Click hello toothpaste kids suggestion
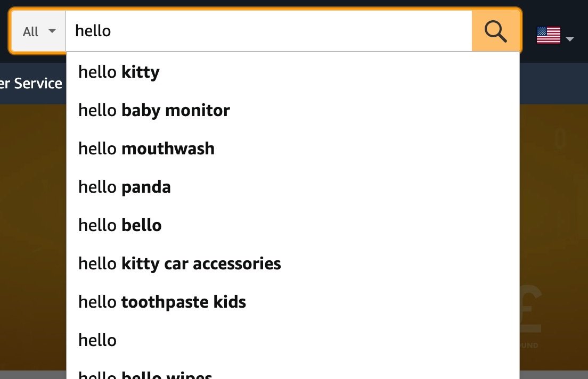588x379 pixels. pos(162,302)
